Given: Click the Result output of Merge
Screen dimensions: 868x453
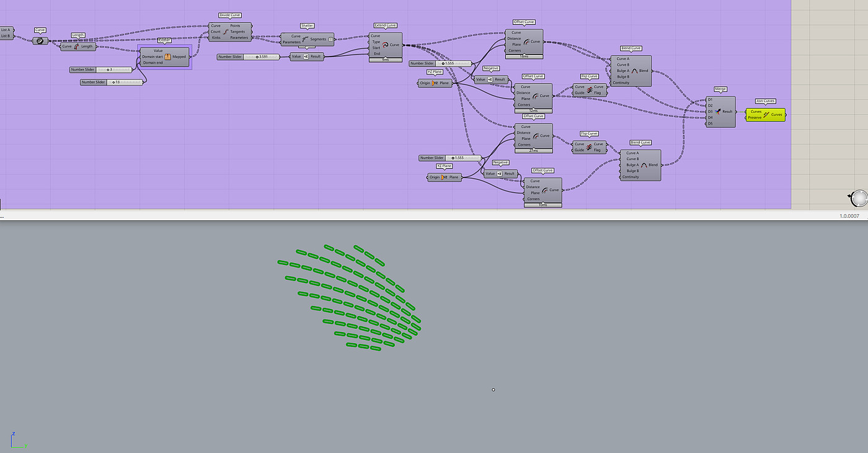Looking at the screenshot, I should pos(727,112).
